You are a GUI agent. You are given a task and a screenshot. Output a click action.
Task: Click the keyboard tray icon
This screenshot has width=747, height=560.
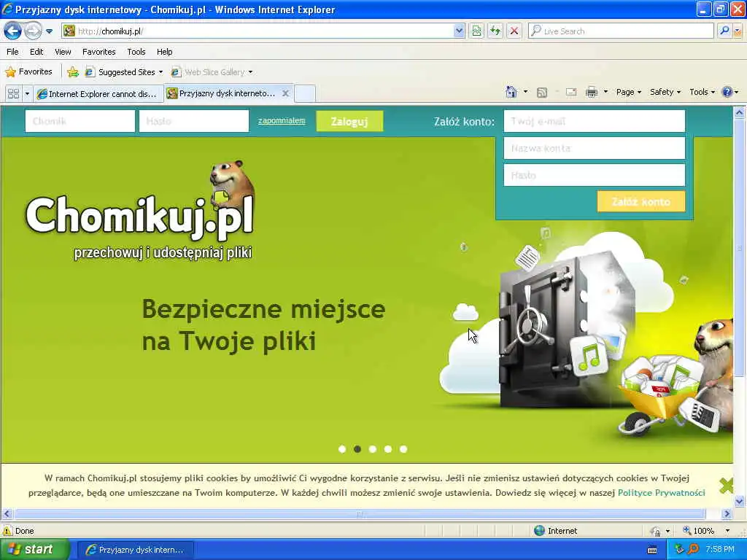tap(652, 550)
